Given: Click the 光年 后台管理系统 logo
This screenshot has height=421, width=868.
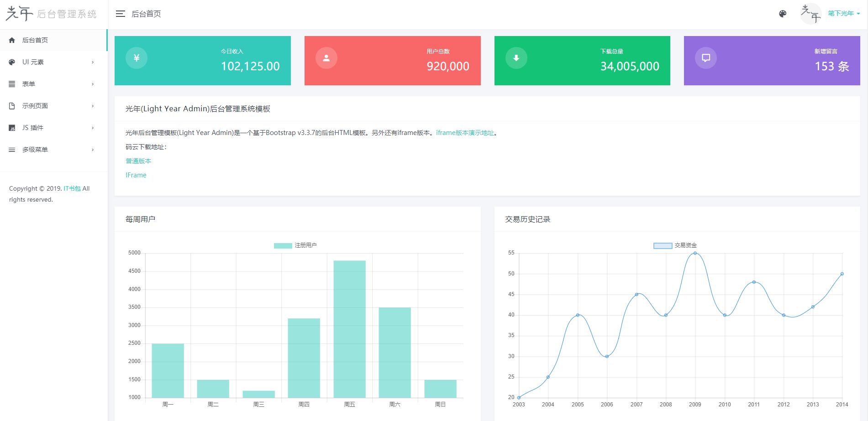Looking at the screenshot, I should [51, 14].
